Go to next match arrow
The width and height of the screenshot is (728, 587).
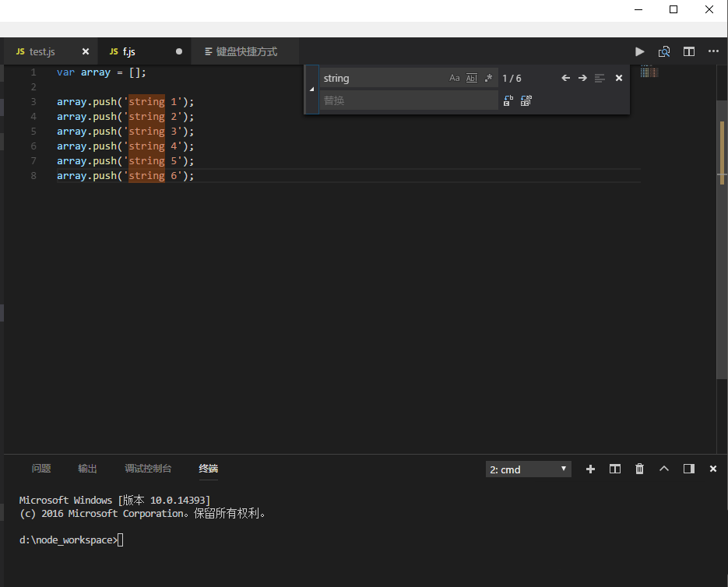[x=582, y=78]
